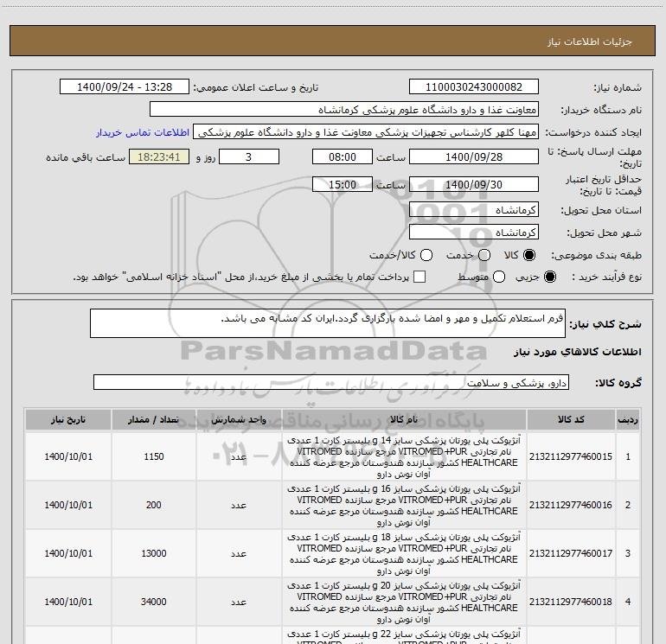The width and height of the screenshot is (666, 644).
Task: Select the کالا/خدمت radio button
Action: (x=426, y=255)
